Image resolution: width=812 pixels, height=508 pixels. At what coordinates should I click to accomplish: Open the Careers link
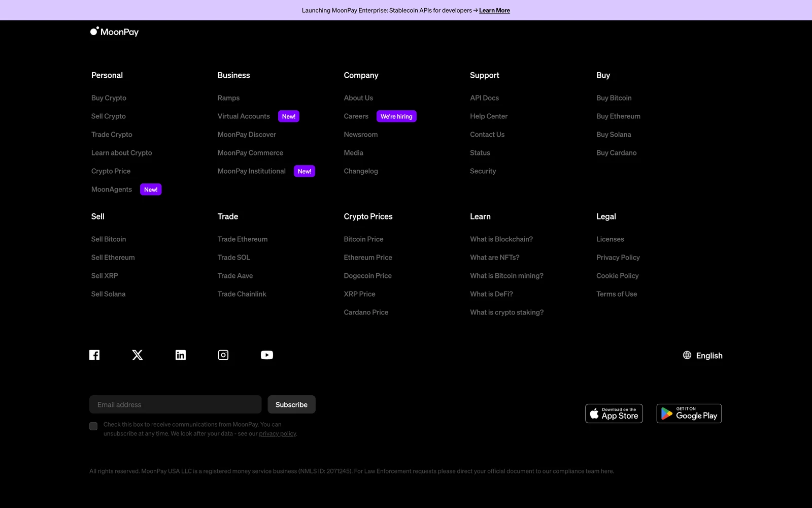coord(356,116)
